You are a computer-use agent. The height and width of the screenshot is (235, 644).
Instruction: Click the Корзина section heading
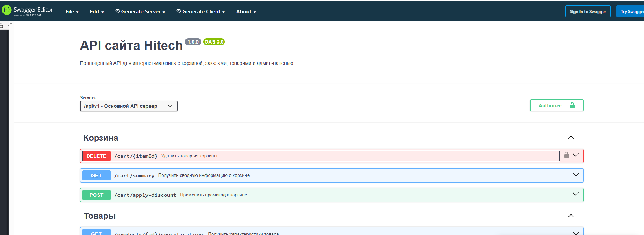pos(101,138)
